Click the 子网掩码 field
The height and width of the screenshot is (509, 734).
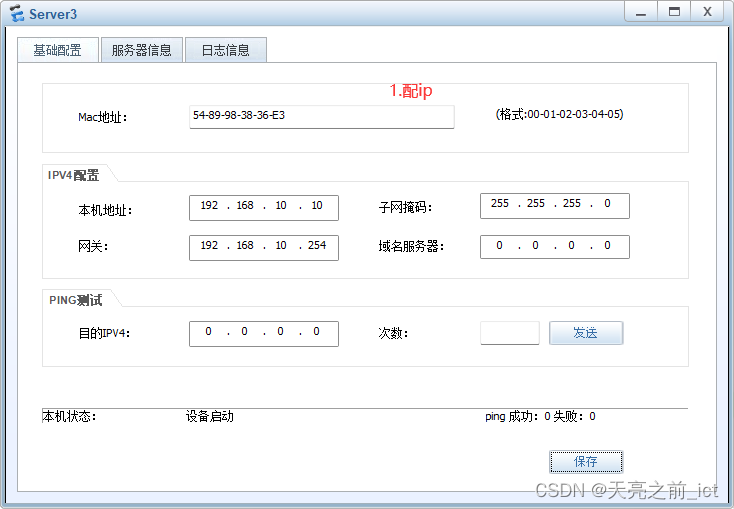click(555, 206)
